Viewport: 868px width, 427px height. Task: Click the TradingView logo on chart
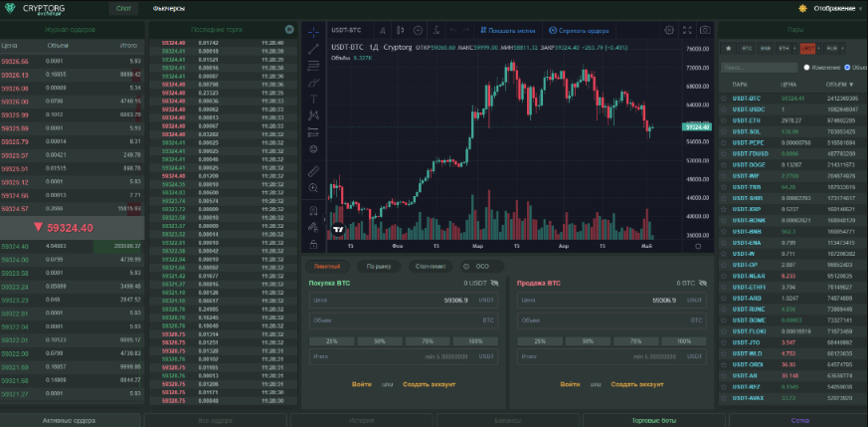[x=338, y=229]
